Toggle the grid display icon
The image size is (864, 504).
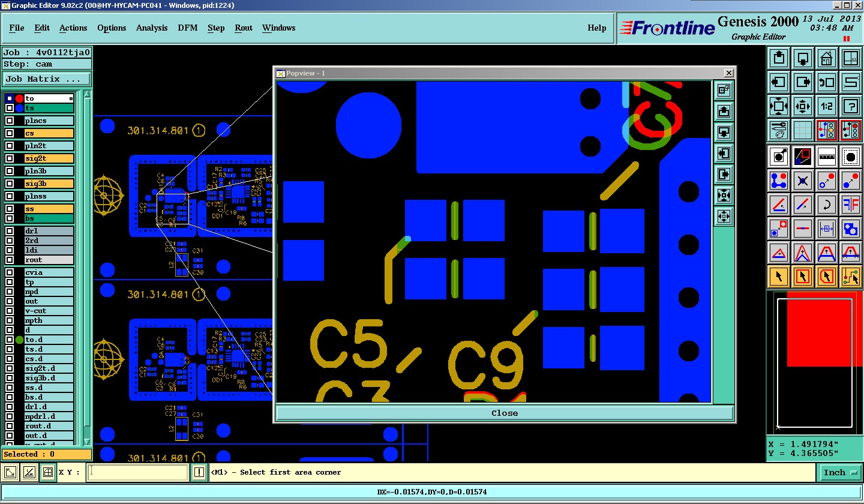coord(803,130)
